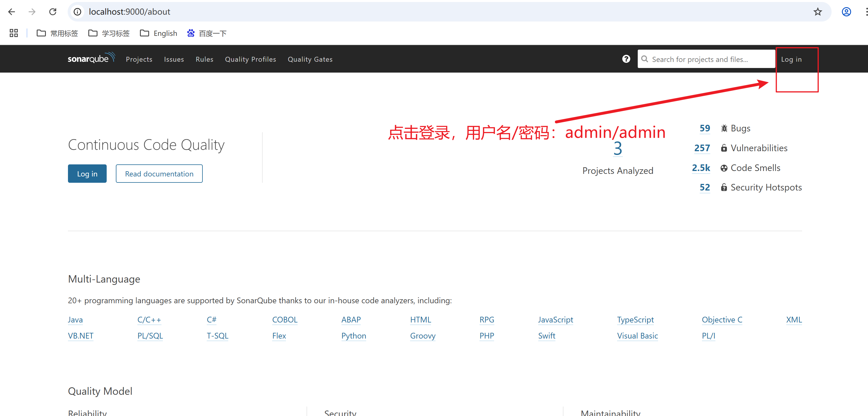Click the Code Smells radiation icon
The height and width of the screenshot is (416, 868).
tap(724, 168)
